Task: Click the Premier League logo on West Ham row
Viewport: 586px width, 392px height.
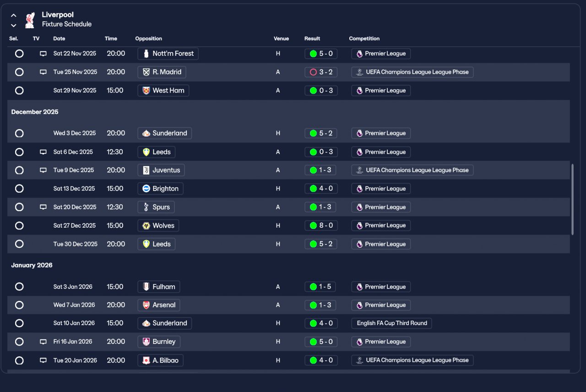Action: coord(359,91)
